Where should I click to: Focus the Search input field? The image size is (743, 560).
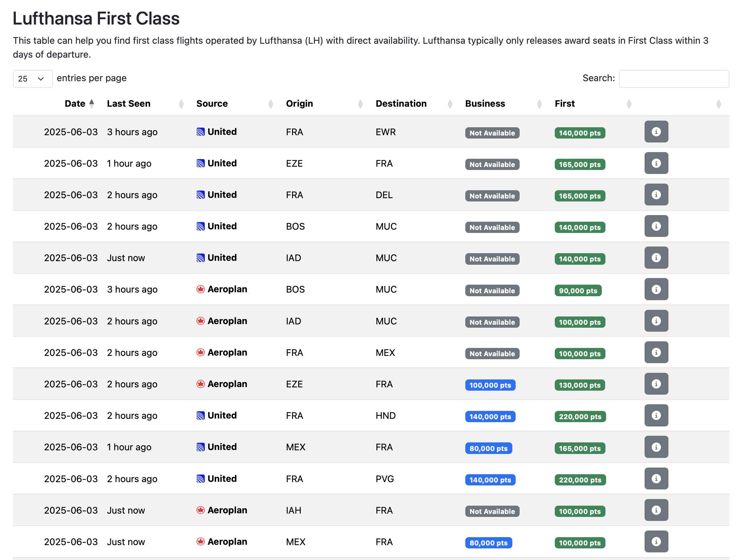[673, 79]
